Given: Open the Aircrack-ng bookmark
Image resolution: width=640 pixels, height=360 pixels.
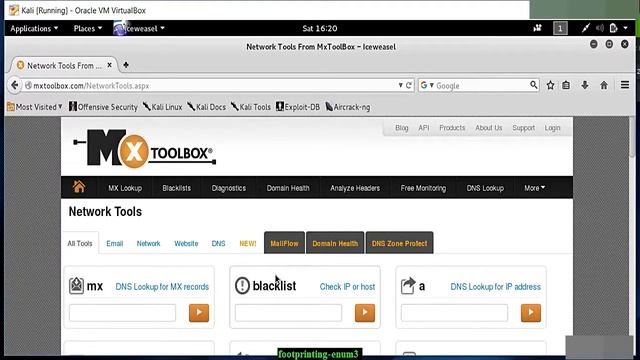Looking at the screenshot, I should [x=348, y=107].
